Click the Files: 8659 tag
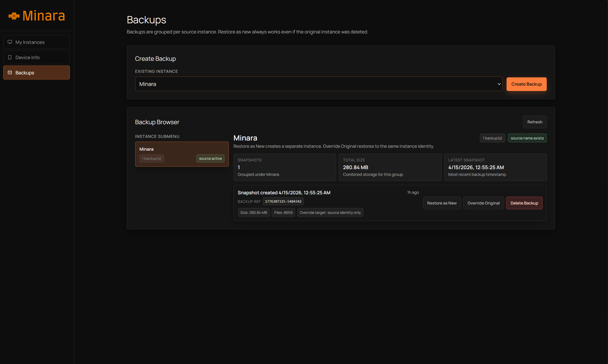This screenshot has width=608, height=364. click(x=283, y=213)
